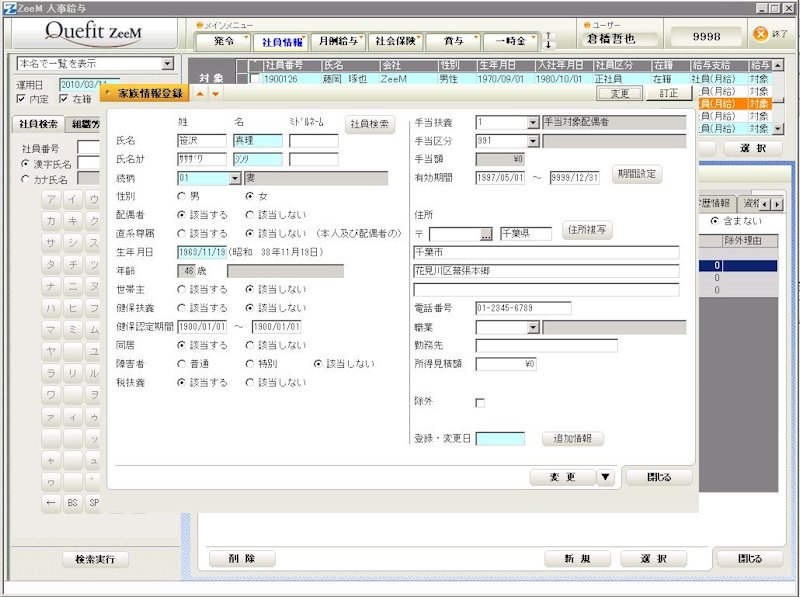Image resolution: width=800 pixels, height=597 pixels.
Task: Select 男 for 性別
Action: 181,196
